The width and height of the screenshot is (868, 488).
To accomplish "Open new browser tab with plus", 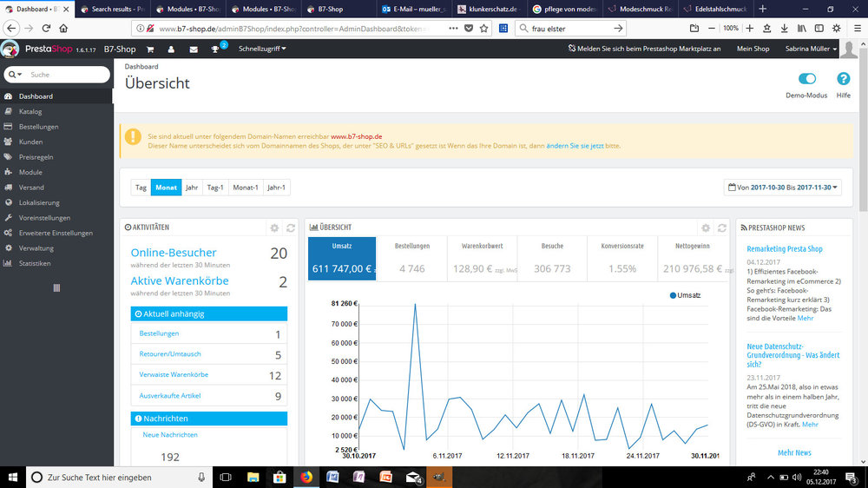I will (x=762, y=9).
